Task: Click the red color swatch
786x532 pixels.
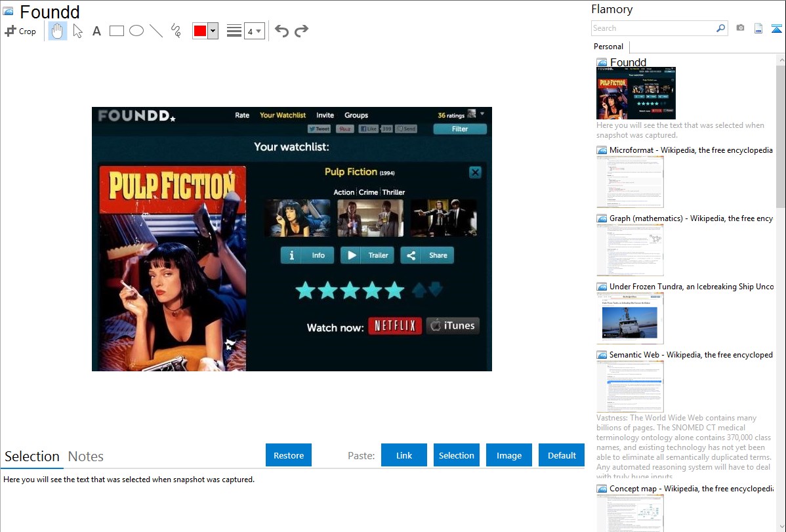Action: click(200, 31)
